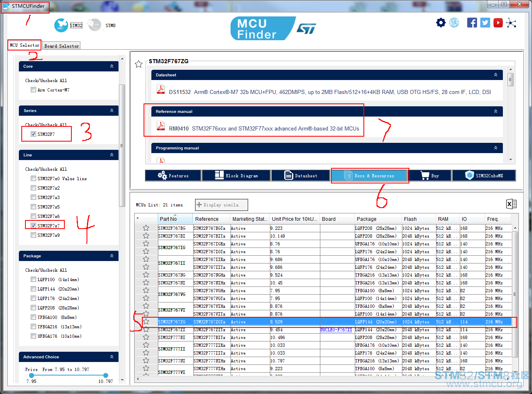
Task: Open the NUCLEO-F767ZI board link
Action: point(336,330)
